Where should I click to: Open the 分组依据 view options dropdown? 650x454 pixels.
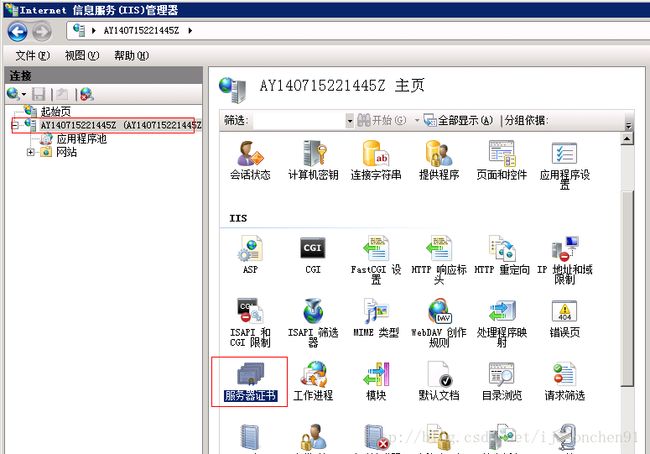coord(628,125)
